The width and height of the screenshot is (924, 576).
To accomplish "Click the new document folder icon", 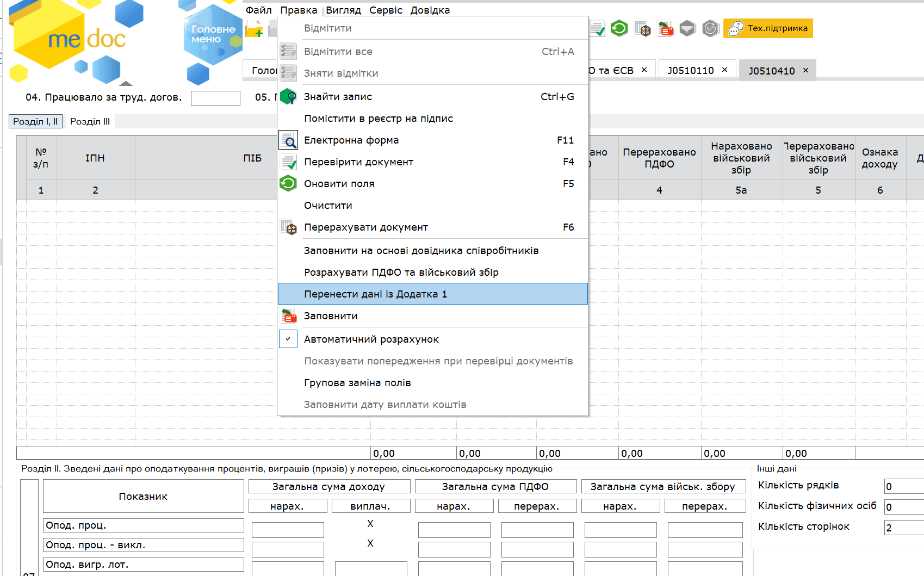I will tap(253, 29).
